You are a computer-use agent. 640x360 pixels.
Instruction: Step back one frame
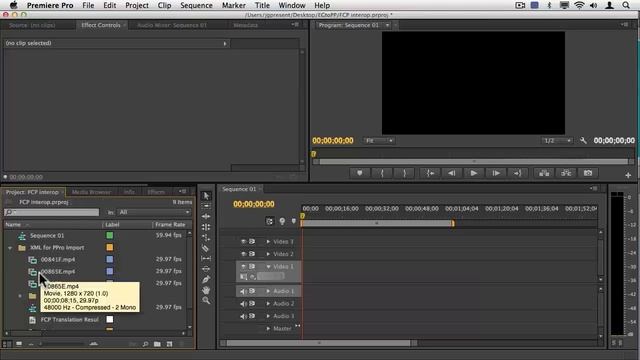pos(452,173)
